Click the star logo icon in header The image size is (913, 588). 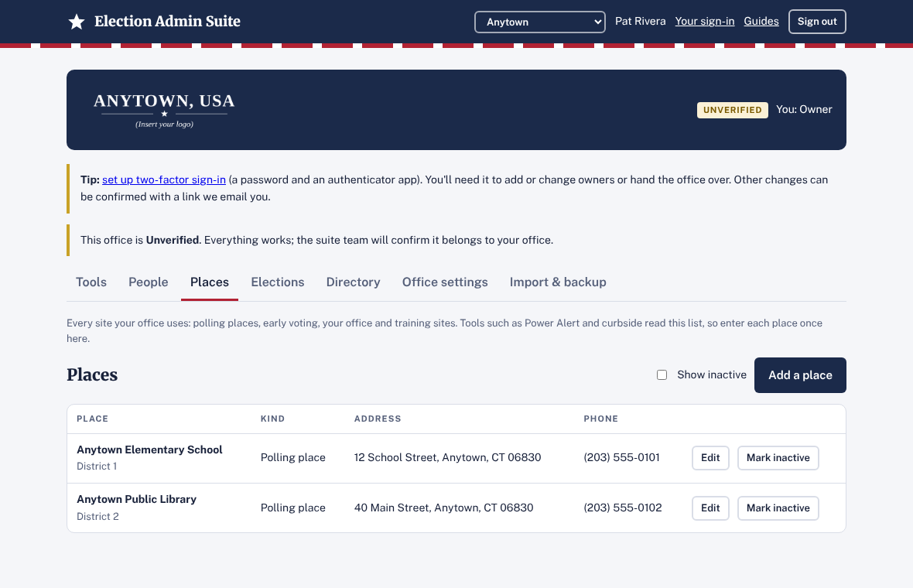[77, 22]
